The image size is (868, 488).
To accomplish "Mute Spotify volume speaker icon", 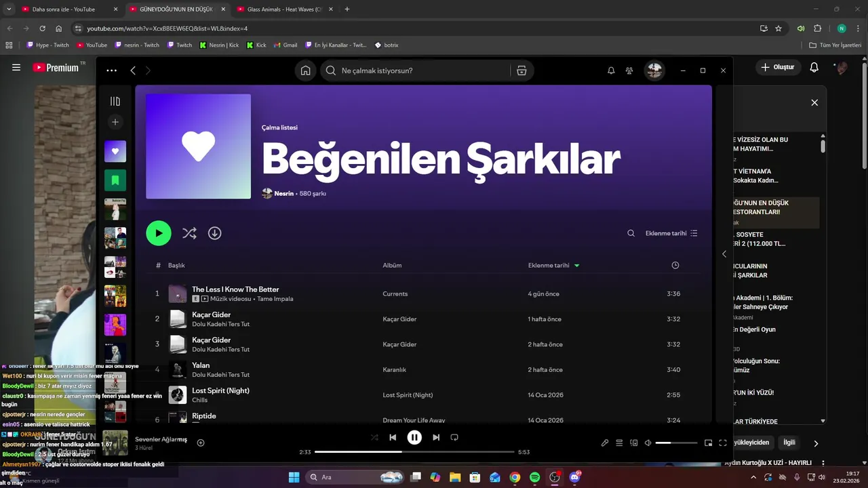I will pyautogui.click(x=648, y=443).
